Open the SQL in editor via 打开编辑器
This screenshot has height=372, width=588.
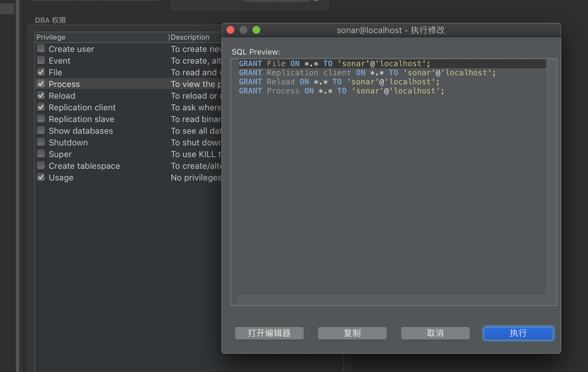click(x=269, y=333)
